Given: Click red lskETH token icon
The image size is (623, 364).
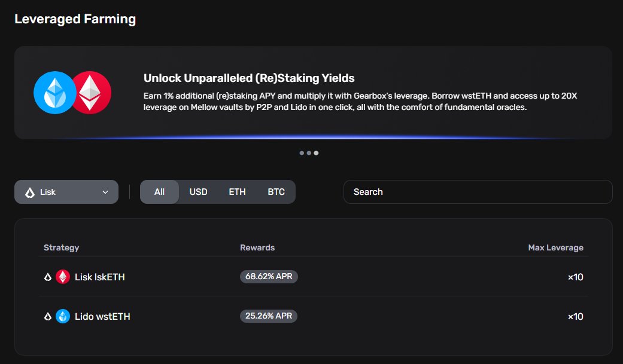Looking at the screenshot, I should tap(63, 277).
